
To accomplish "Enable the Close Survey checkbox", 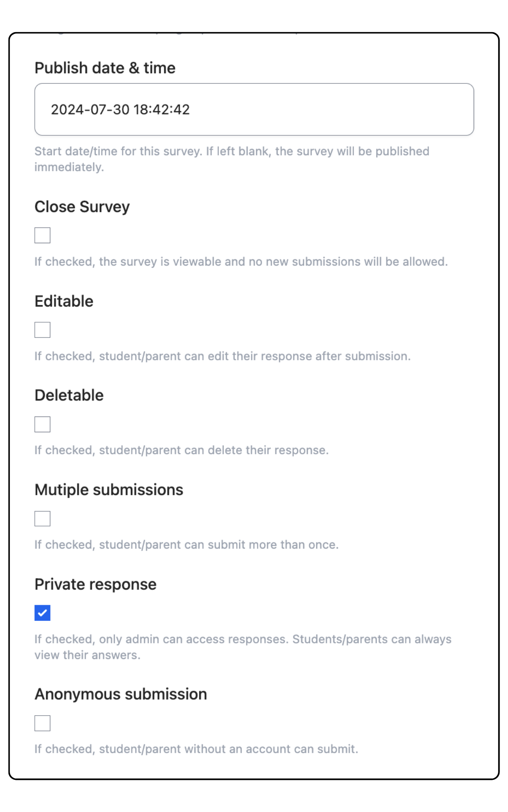I will coord(42,235).
